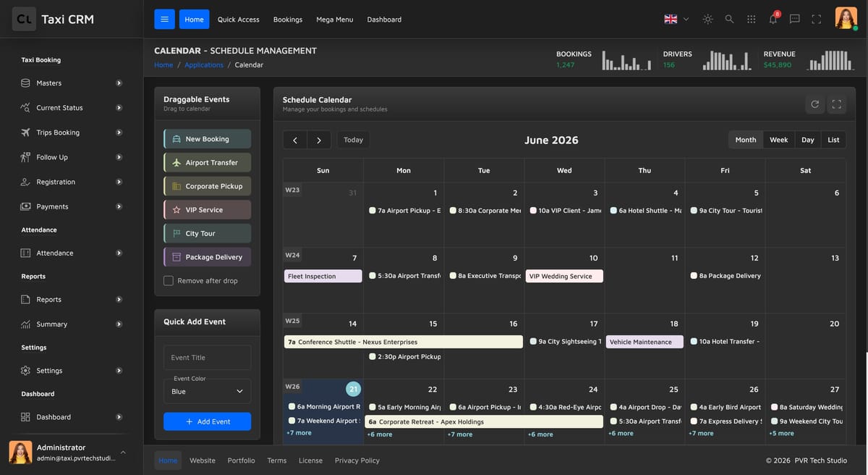The height and width of the screenshot is (475, 868).
Task: Click the Trips Booking plane icon
Action: pyautogui.click(x=25, y=133)
